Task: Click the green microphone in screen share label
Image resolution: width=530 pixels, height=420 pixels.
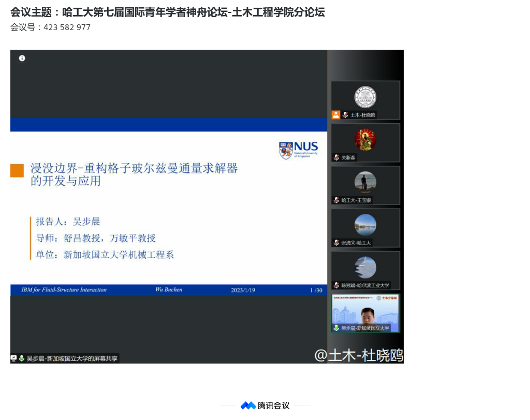Action: click(22, 358)
